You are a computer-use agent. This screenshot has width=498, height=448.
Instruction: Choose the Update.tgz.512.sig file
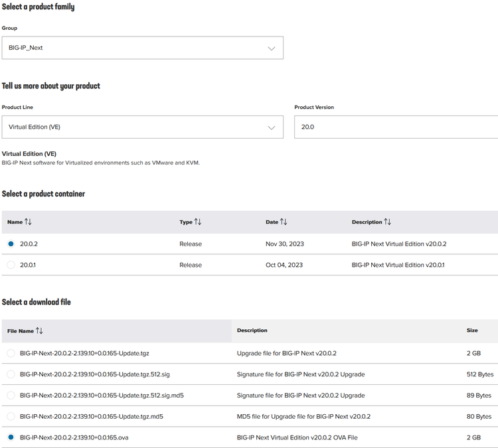point(11,374)
